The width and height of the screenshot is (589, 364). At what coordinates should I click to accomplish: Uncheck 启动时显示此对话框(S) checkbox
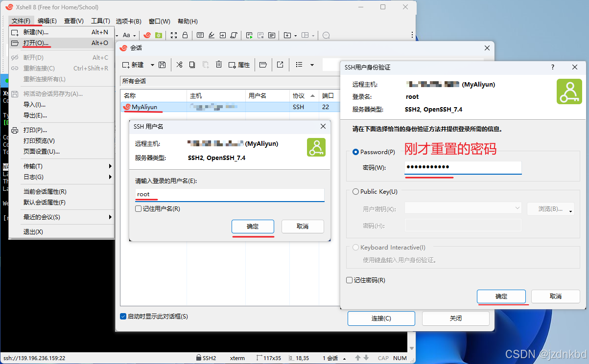pyautogui.click(x=123, y=317)
